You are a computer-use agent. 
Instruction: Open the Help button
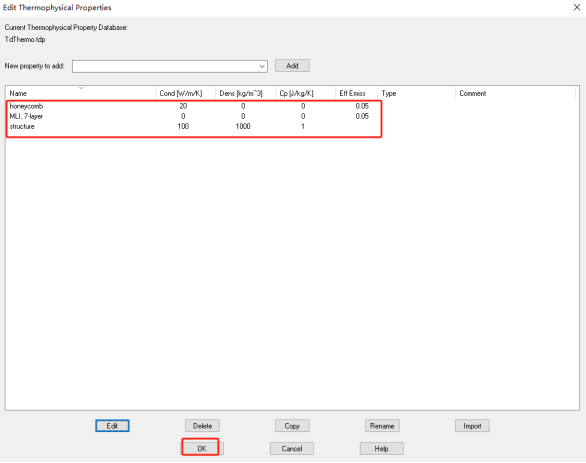(x=382, y=448)
